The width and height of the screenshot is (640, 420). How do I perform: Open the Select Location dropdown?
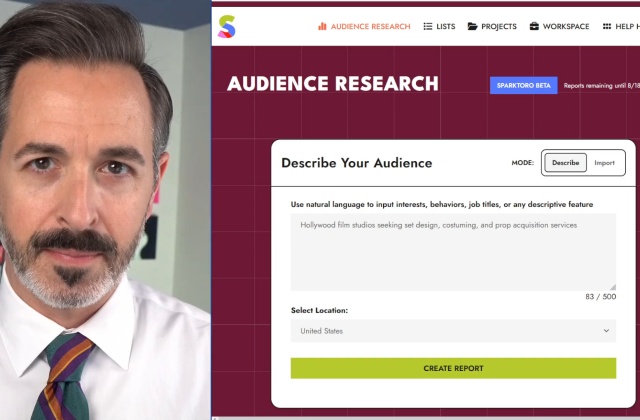coord(453,331)
